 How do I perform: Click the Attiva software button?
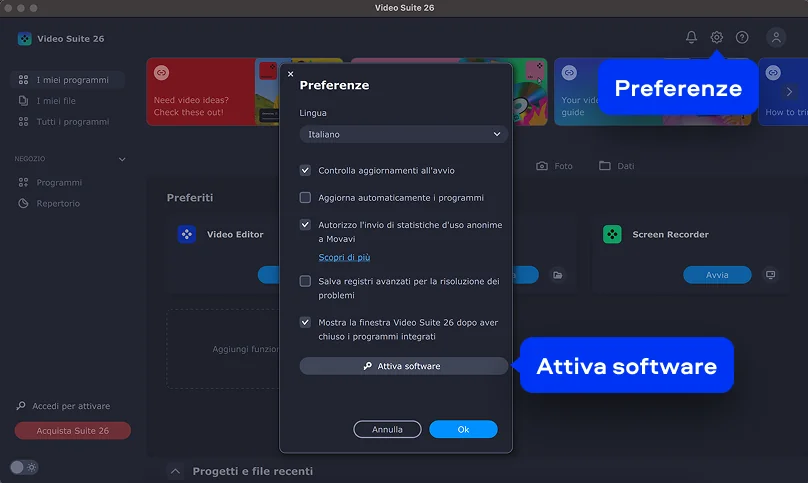click(403, 366)
